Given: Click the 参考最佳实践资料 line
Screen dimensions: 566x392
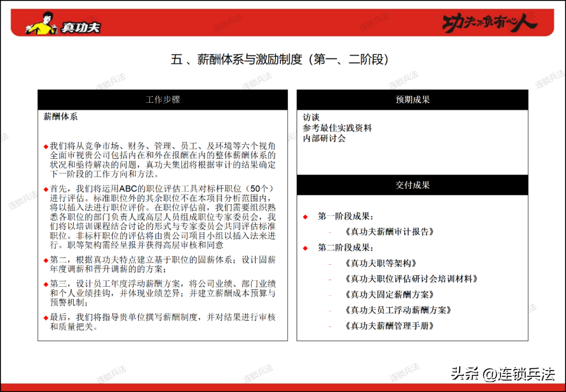Looking at the screenshot, I should pyautogui.click(x=337, y=128).
